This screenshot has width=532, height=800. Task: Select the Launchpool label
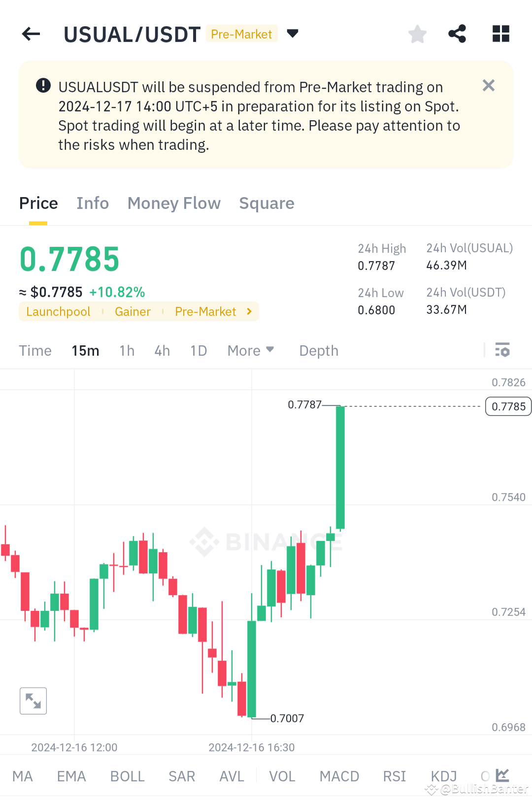coord(58,311)
